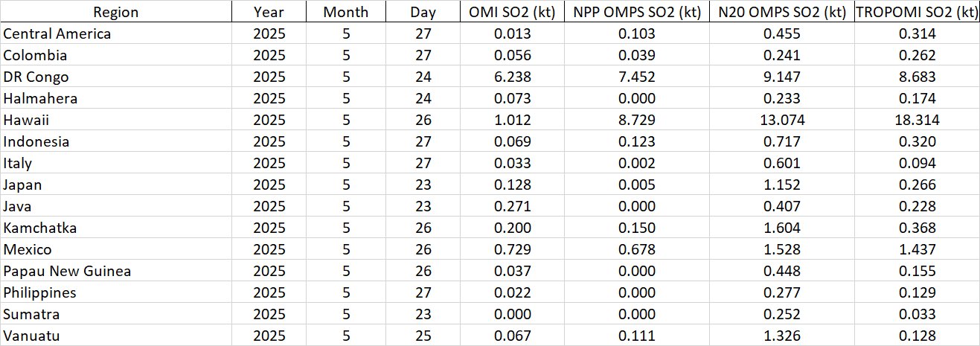
Task: Select the Central America region cell
Action: pos(57,33)
